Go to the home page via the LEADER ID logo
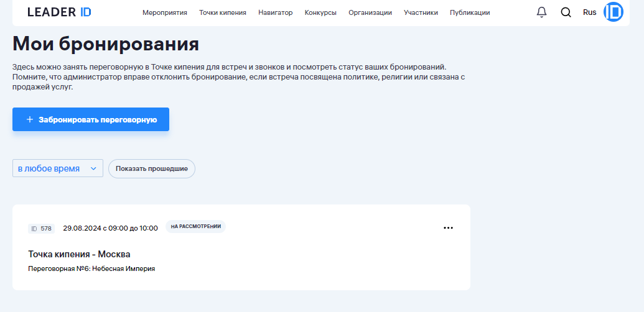The width and height of the screenshot is (644, 312). tap(59, 12)
